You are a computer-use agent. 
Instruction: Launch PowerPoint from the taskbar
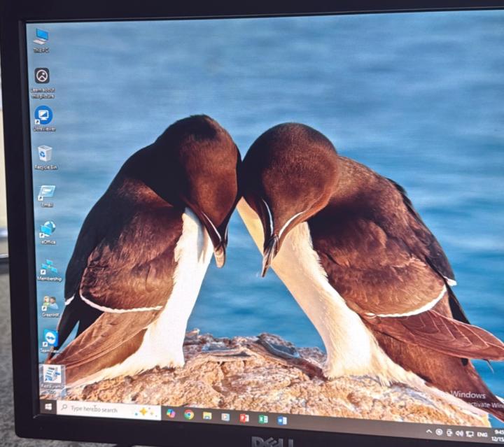click(x=244, y=418)
